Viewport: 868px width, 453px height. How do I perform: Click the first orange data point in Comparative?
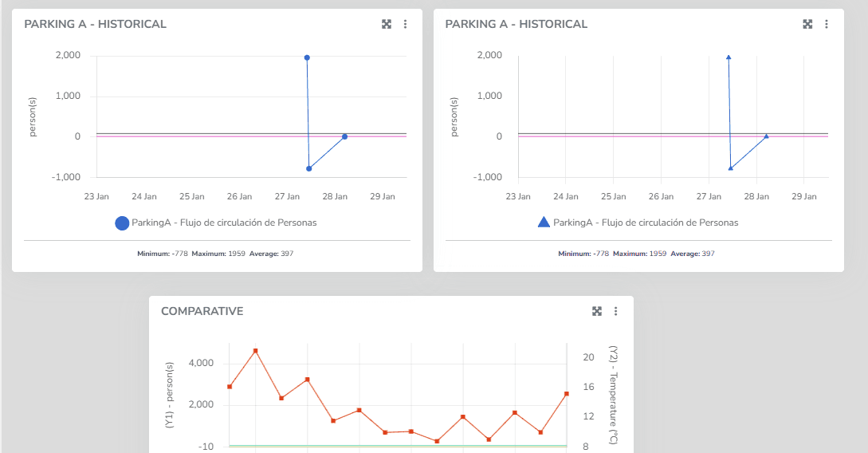(x=230, y=387)
